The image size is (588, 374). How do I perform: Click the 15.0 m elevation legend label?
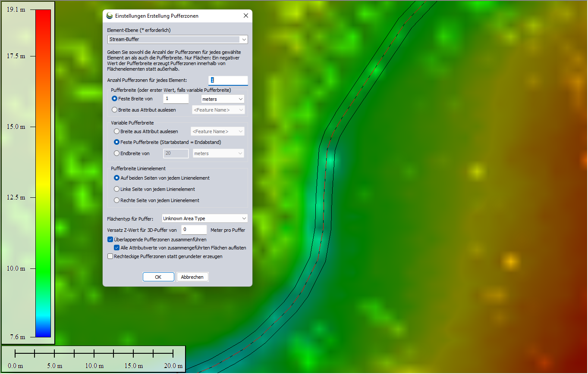pyautogui.click(x=16, y=127)
